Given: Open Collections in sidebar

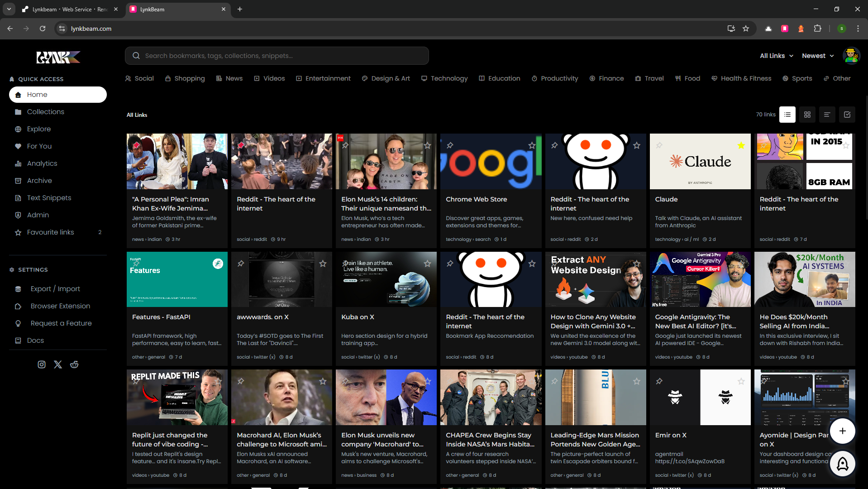Looking at the screenshot, I should pyautogui.click(x=58, y=112).
